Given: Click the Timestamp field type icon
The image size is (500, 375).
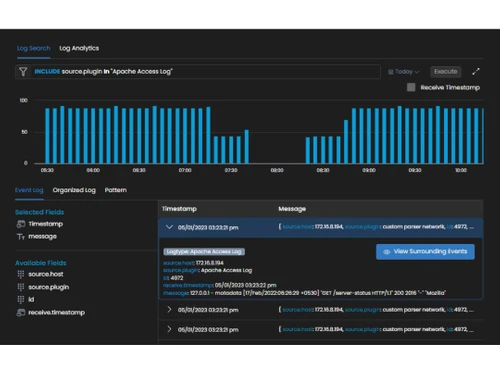Looking at the screenshot, I should (x=21, y=224).
